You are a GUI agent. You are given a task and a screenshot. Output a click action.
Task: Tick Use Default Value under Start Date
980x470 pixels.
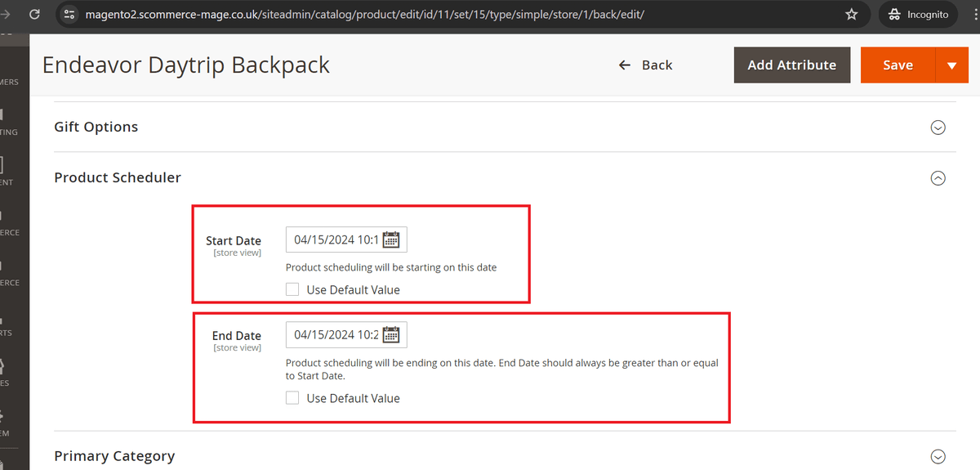[292, 289]
